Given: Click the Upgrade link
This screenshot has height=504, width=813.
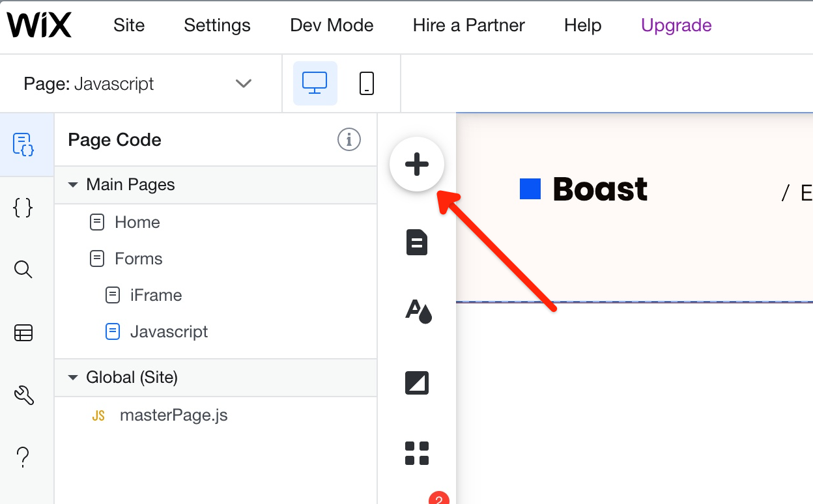Looking at the screenshot, I should (x=676, y=25).
